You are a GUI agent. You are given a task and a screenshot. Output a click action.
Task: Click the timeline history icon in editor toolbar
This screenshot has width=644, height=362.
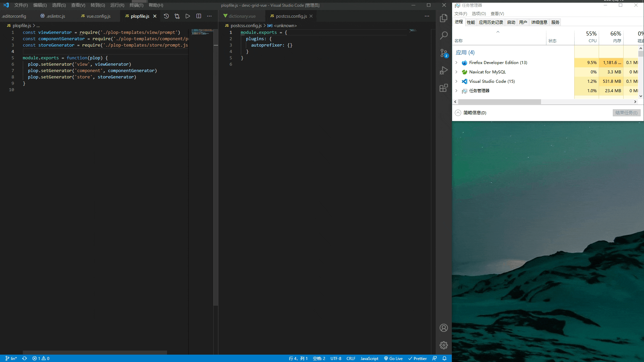coord(166,16)
